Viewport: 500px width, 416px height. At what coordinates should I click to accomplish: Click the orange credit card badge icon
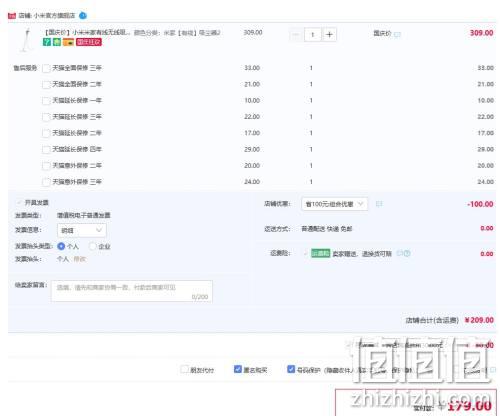click(68, 42)
